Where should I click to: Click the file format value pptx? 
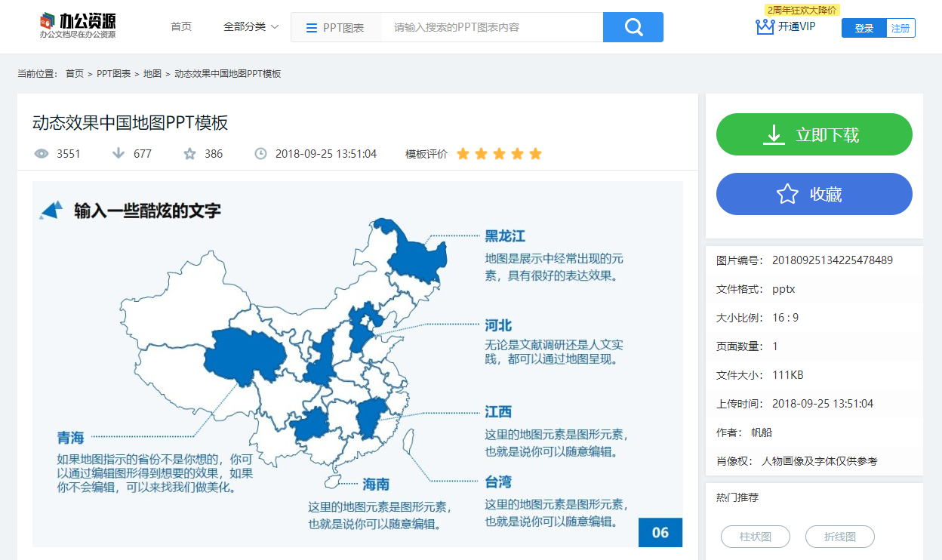point(783,289)
